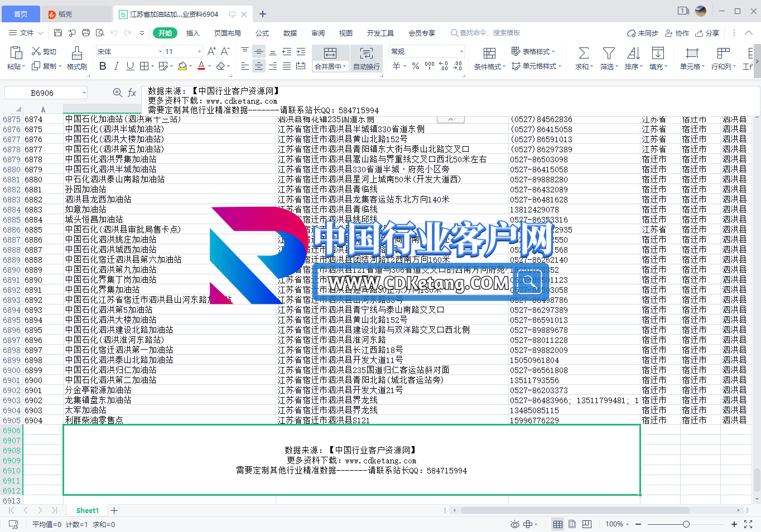This screenshot has height=532, width=761.
Task: Align cell content to bottom
Action: 273,51
